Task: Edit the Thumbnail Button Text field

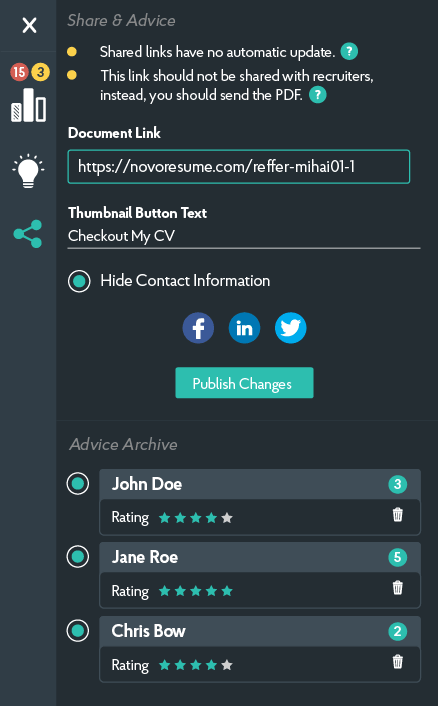Action: click(244, 236)
